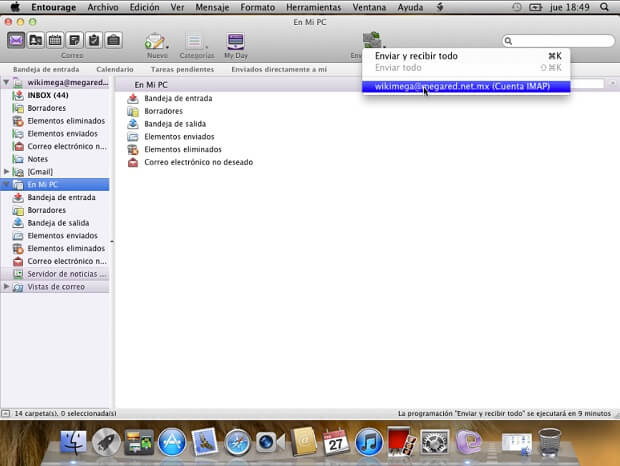
Task: Click Send/Receive toolbar icon
Action: click(372, 40)
